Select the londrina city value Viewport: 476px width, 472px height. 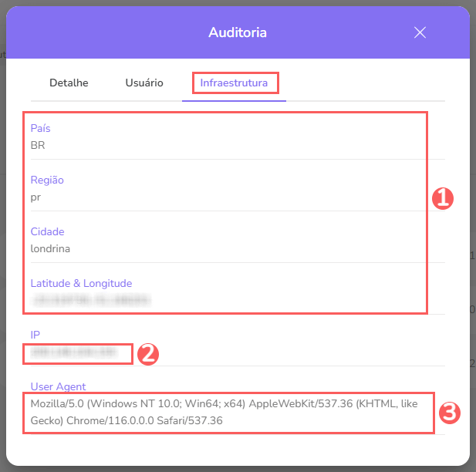pyautogui.click(x=51, y=248)
